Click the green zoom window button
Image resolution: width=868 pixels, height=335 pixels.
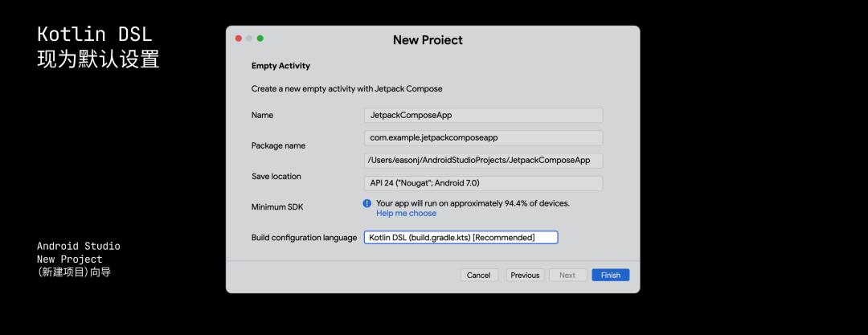coord(260,39)
